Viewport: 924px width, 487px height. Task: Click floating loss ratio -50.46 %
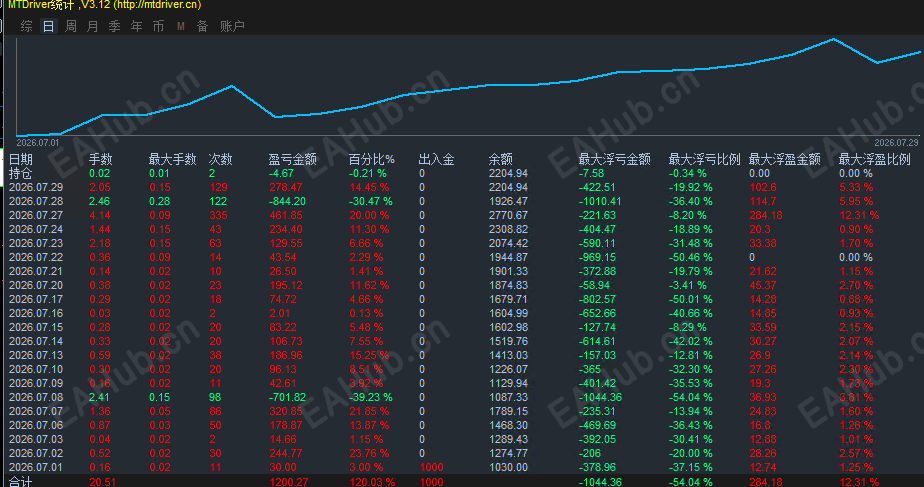point(691,258)
